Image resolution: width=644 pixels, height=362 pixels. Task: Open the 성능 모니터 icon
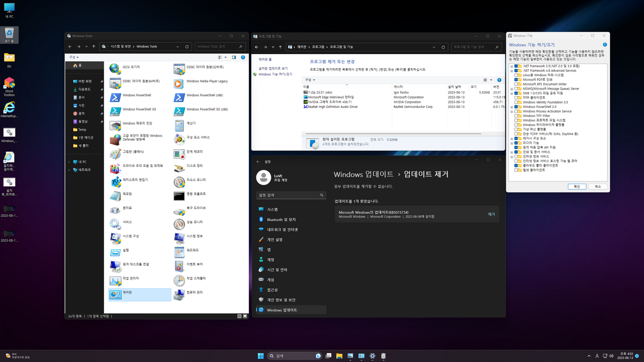pos(179,224)
